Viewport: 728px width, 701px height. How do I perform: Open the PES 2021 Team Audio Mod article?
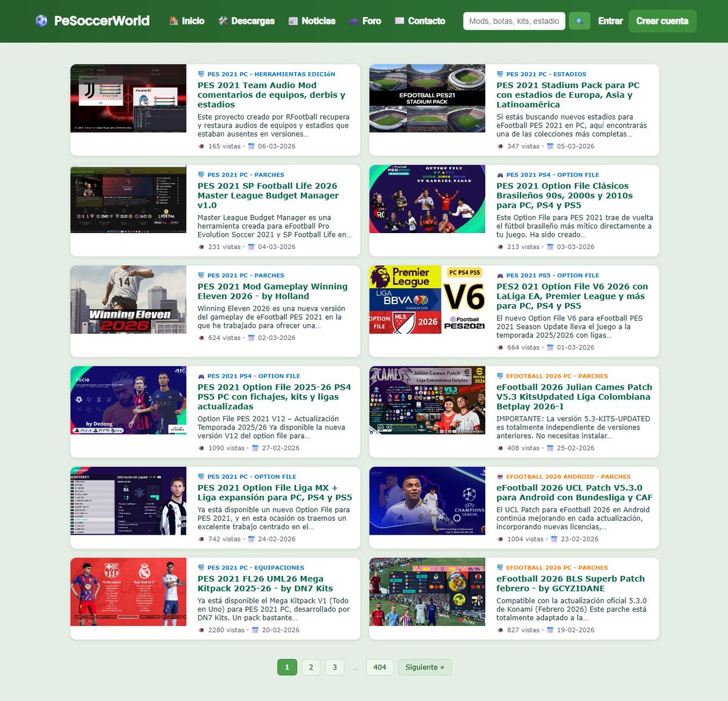tap(271, 95)
